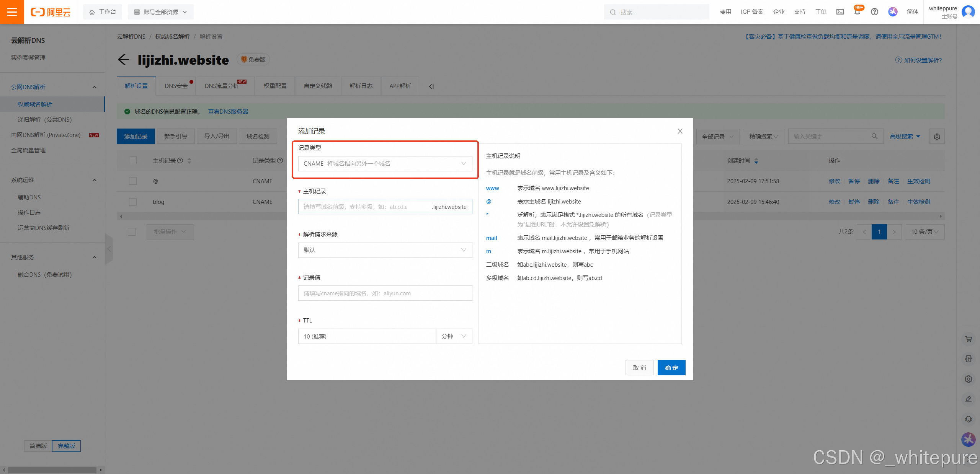Click the 记录值 input field
Screen dimensions: 980x474
click(385, 293)
